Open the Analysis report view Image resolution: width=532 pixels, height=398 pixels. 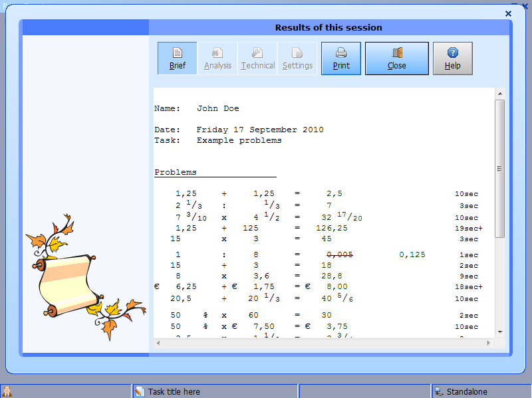pyautogui.click(x=217, y=58)
